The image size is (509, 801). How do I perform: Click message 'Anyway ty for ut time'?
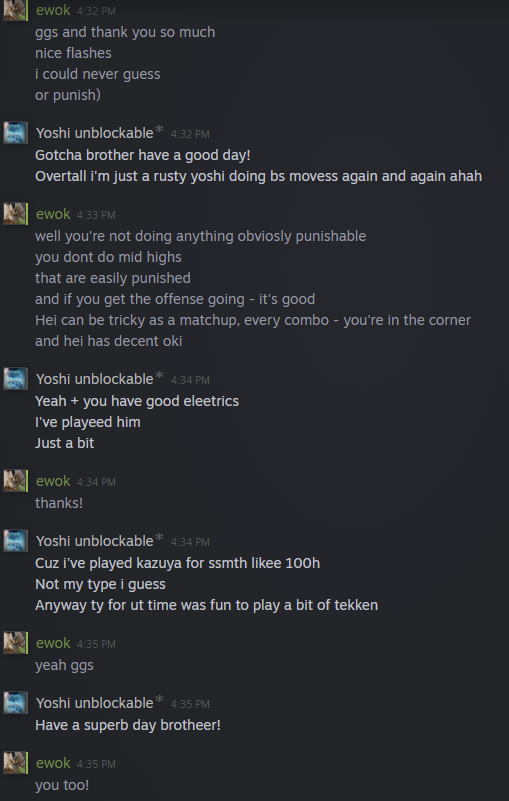click(206, 605)
